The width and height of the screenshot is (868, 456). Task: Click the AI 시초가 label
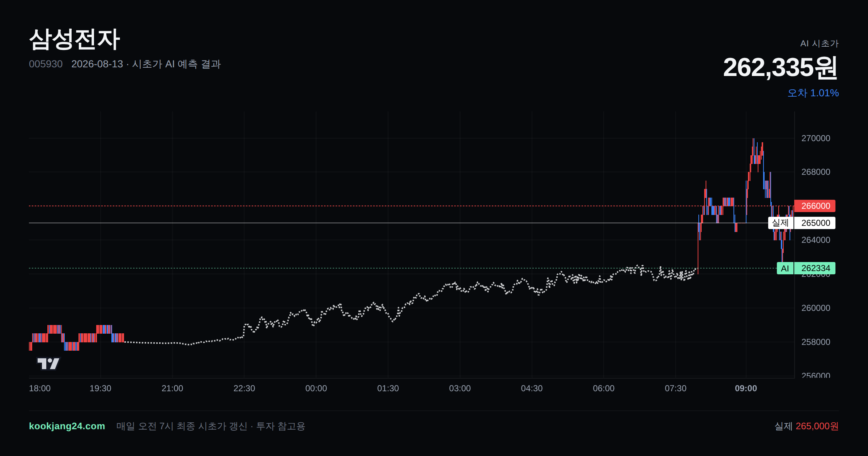point(819,43)
